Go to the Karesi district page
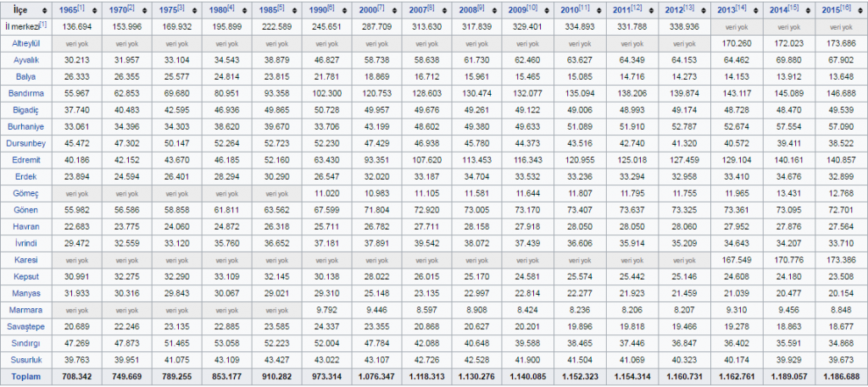 click(27, 258)
